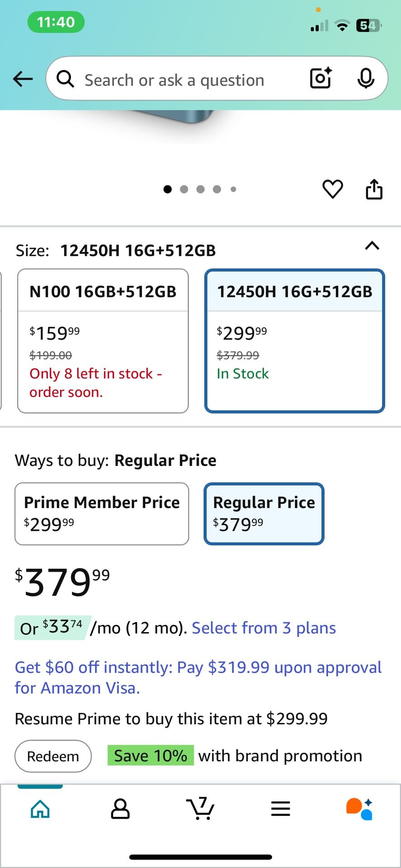Open the Home tab icon

click(40, 808)
